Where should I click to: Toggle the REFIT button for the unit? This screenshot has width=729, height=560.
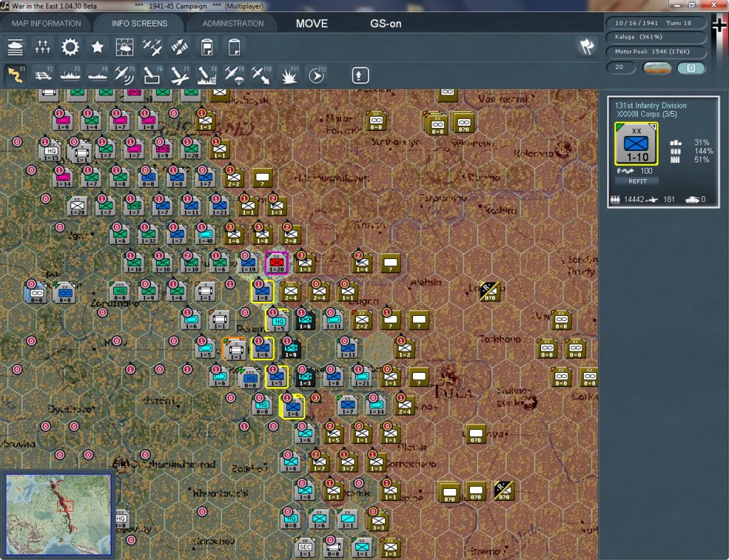coord(637,181)
